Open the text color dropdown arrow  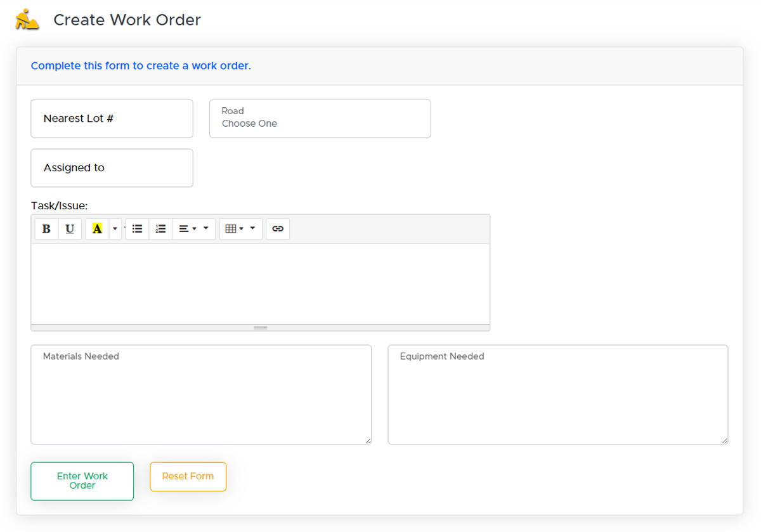point(115,229)
